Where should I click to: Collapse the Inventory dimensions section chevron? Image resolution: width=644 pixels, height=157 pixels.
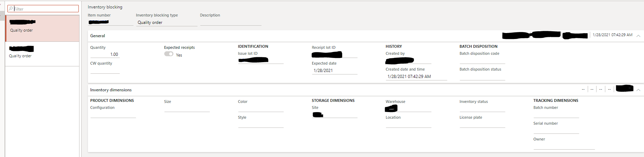click(x=638, y=90)
